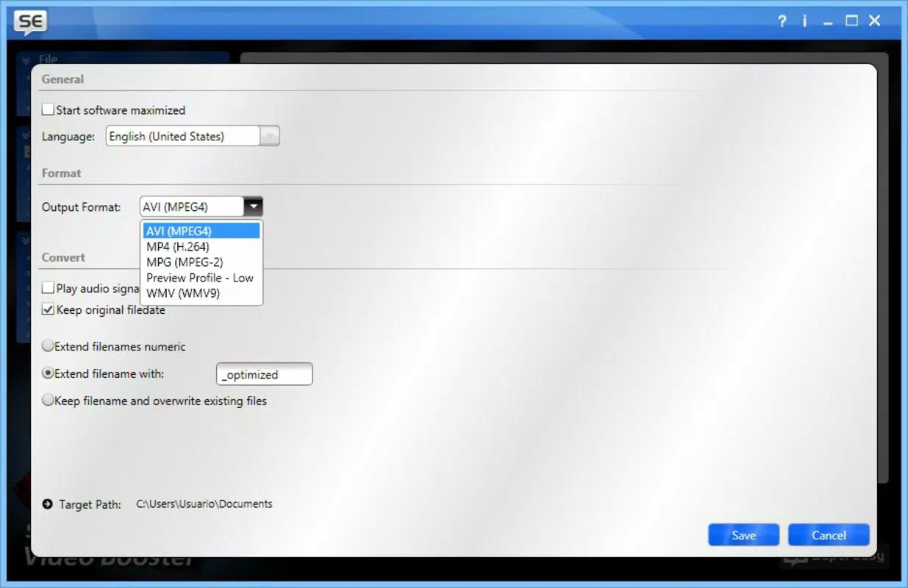Open the info 'i' icon in title bar
This screenshot has height=588, width=908.
pyautogui.click(x=804, y=21)
